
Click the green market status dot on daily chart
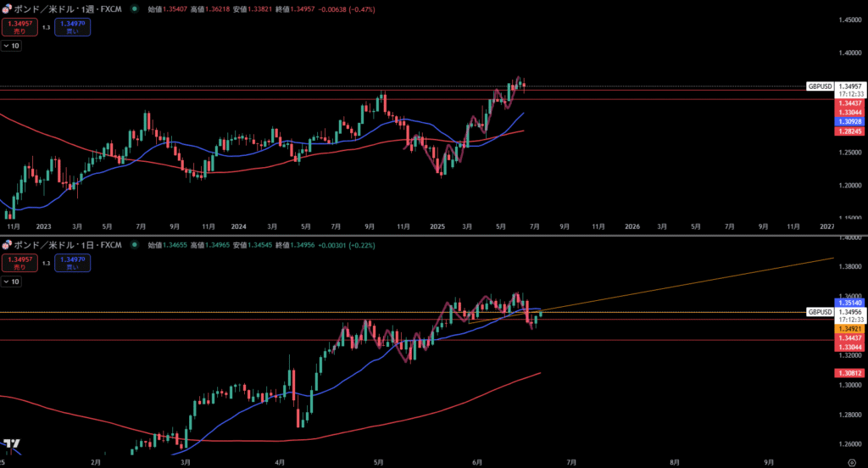[x=135, y=245]
